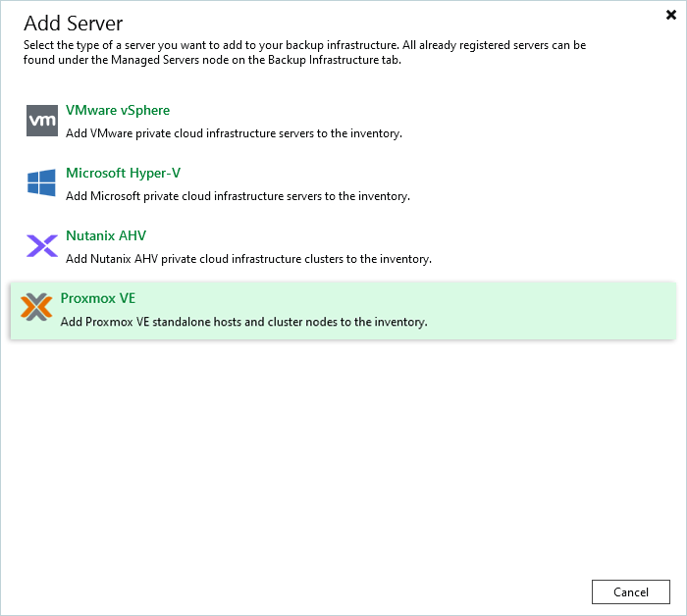Close the Add Server dialog with X

(671, 15)
